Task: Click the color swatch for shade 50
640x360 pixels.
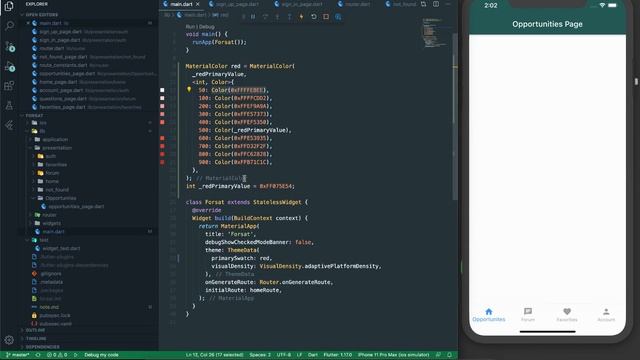Action: click(162, 90)
